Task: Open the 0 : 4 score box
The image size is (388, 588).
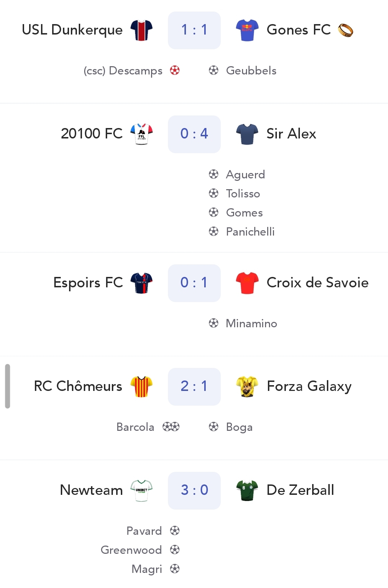Action: pos(194,134)
